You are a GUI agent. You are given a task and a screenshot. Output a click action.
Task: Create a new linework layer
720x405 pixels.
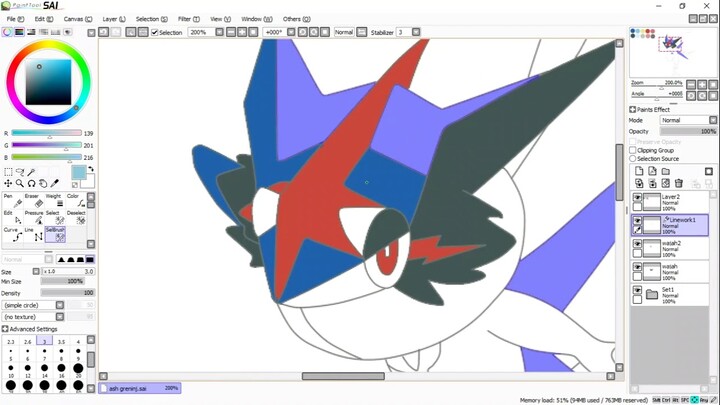(x=652, y=171)
